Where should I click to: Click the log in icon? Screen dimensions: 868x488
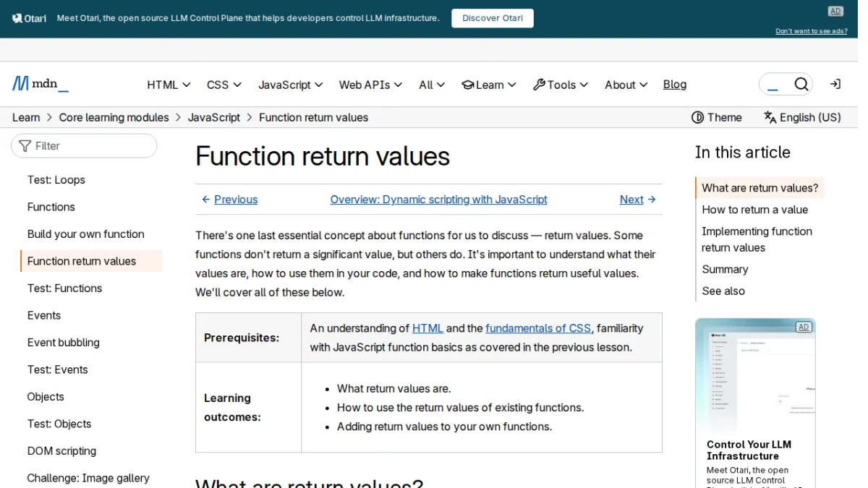click(835, 85)
